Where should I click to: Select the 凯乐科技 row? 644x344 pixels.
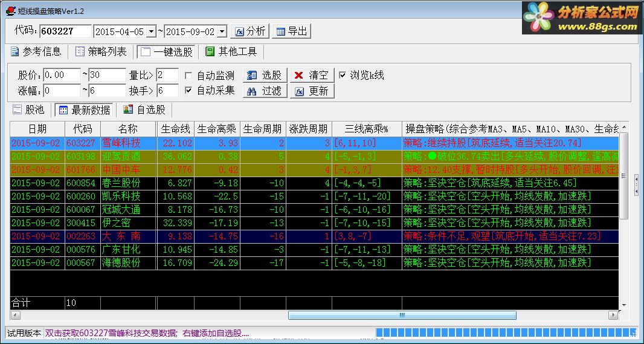pos(314,196)
